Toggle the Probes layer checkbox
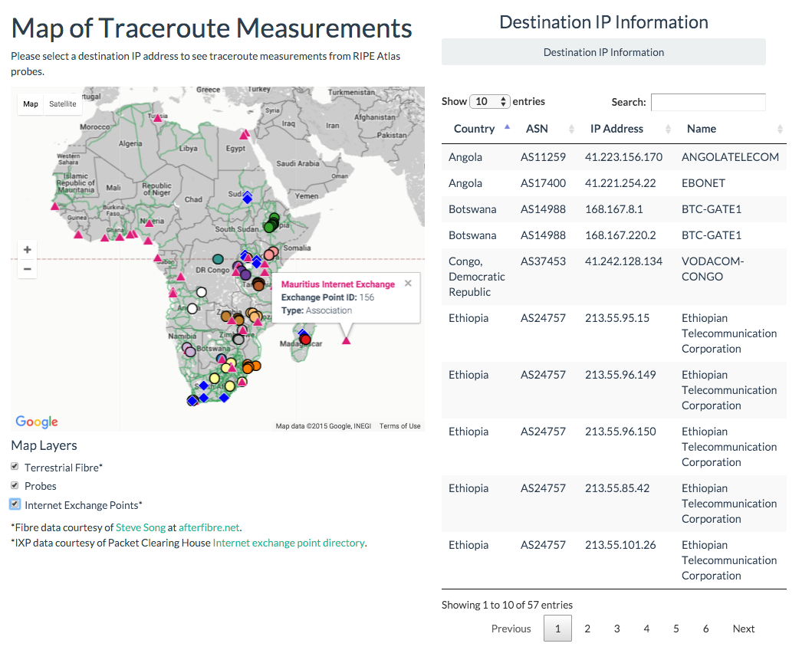The image size is (812, 650). point(15,485)
